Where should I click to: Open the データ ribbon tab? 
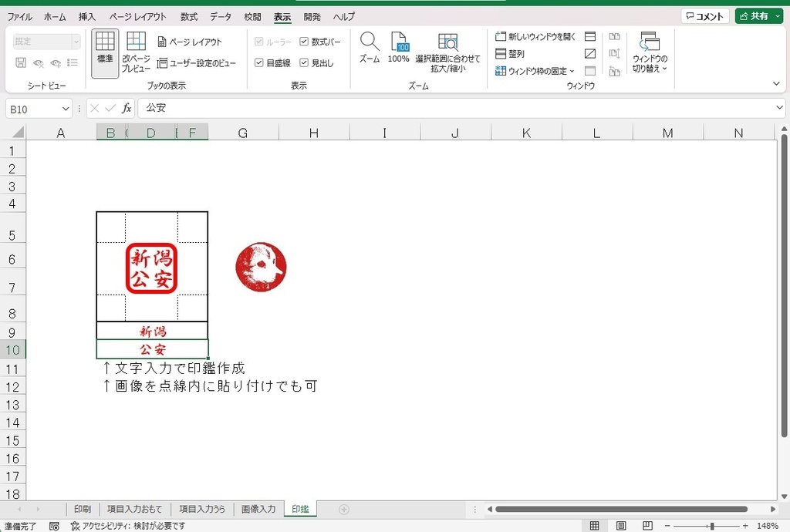pos(221,17)
